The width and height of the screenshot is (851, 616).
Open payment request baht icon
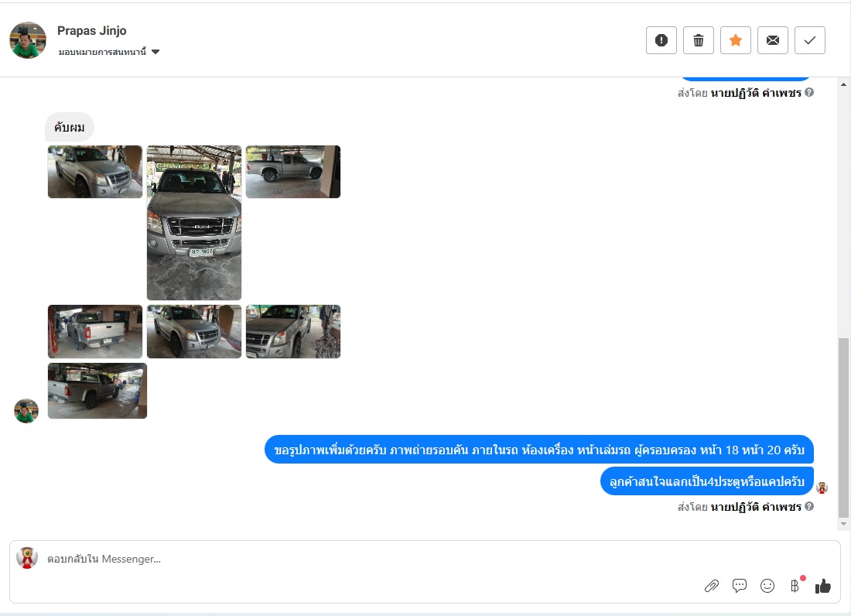(795, 586)
